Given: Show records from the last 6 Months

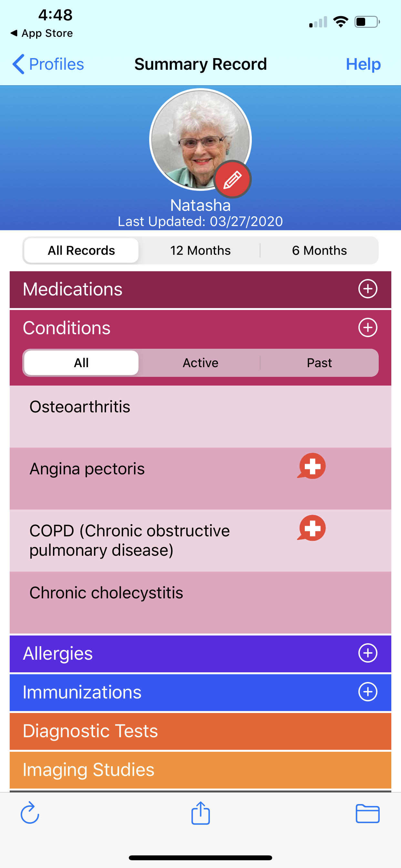Looking at the screenshot, I should (x=319, y=250).
